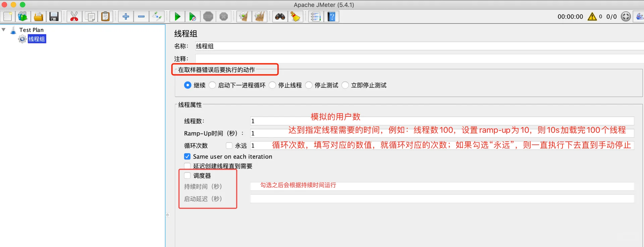
Task: Select the Test Plan tree item
Action: (x=31, y=30)
